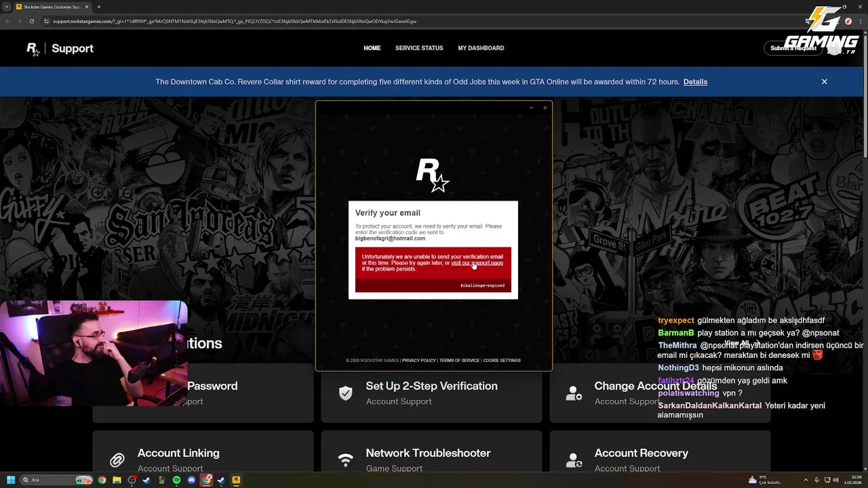Click the Rockstar Support logo in header

[60, 49]
